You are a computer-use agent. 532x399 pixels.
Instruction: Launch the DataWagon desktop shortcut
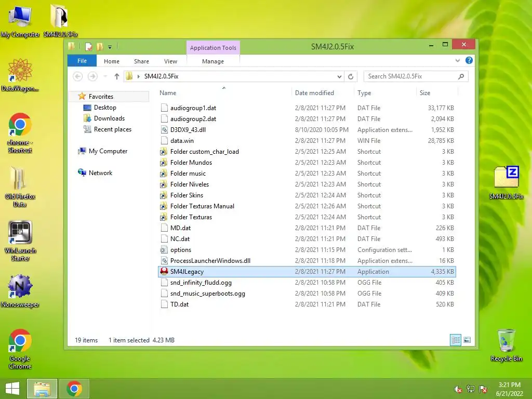coord(20,75)
